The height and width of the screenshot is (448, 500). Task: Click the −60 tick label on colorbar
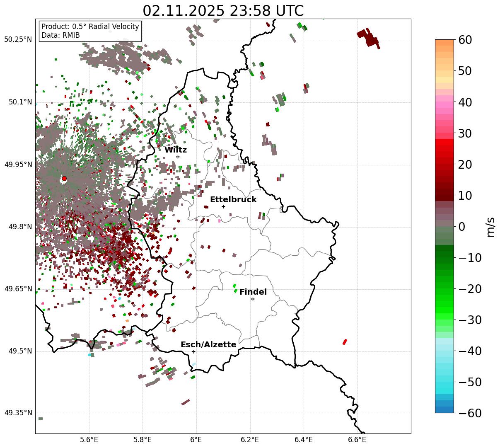tap(470, 413)
